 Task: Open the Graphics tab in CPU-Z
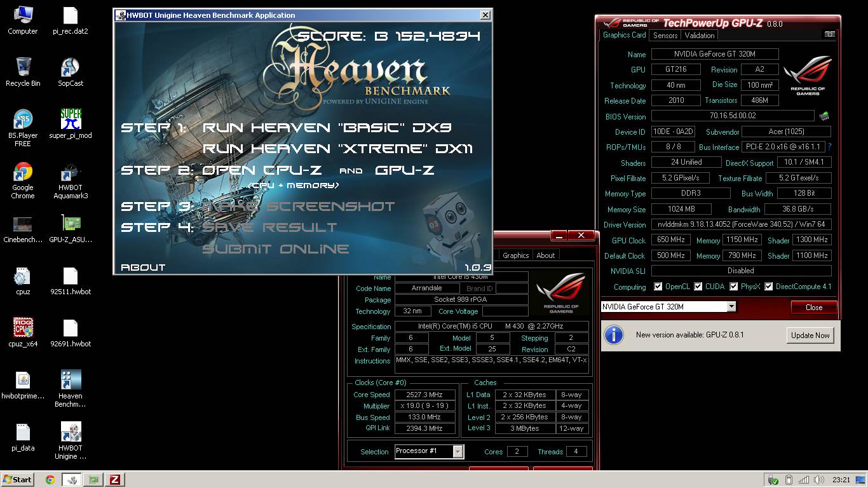(515, 255)
